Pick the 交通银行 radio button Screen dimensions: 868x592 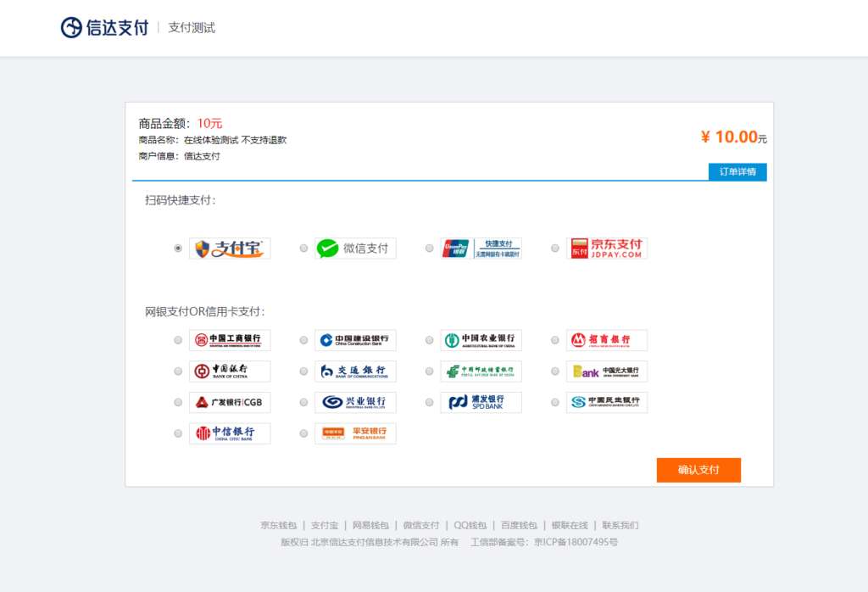303,371
